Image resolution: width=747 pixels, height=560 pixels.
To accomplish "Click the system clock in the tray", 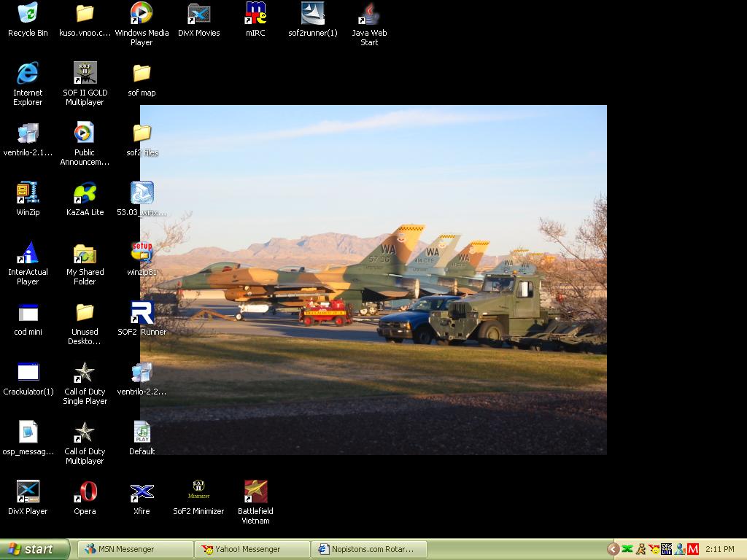I will click(x=720, y=549).
